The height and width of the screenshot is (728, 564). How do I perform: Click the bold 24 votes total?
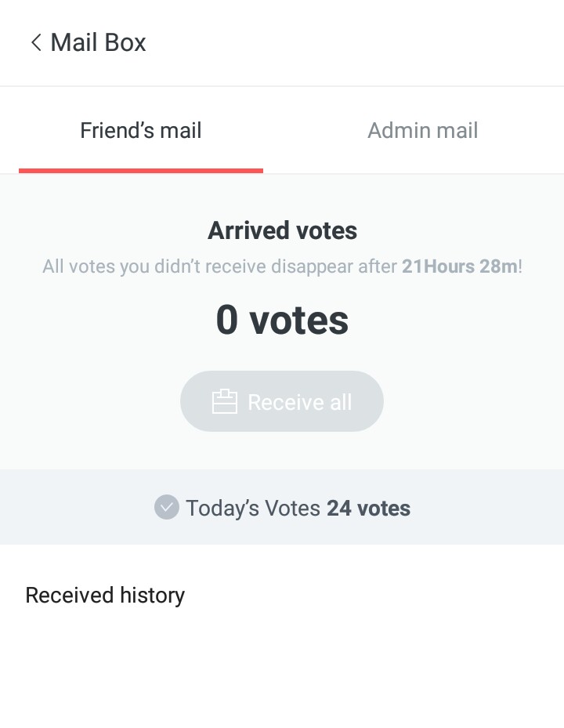point(368,508)
